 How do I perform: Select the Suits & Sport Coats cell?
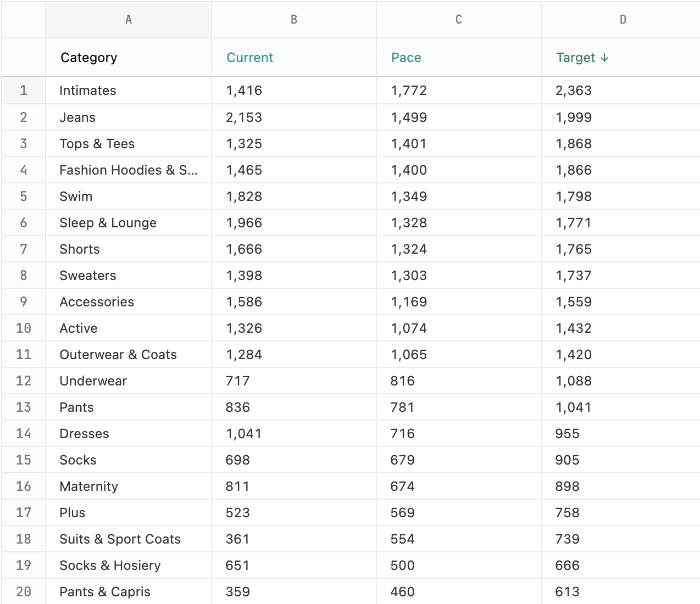(x=120, y=539)
